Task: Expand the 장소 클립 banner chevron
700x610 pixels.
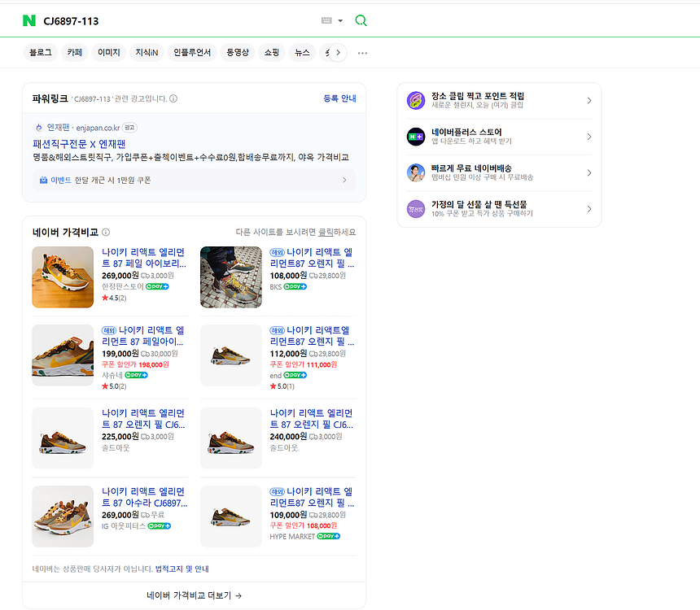Action: 589,100
